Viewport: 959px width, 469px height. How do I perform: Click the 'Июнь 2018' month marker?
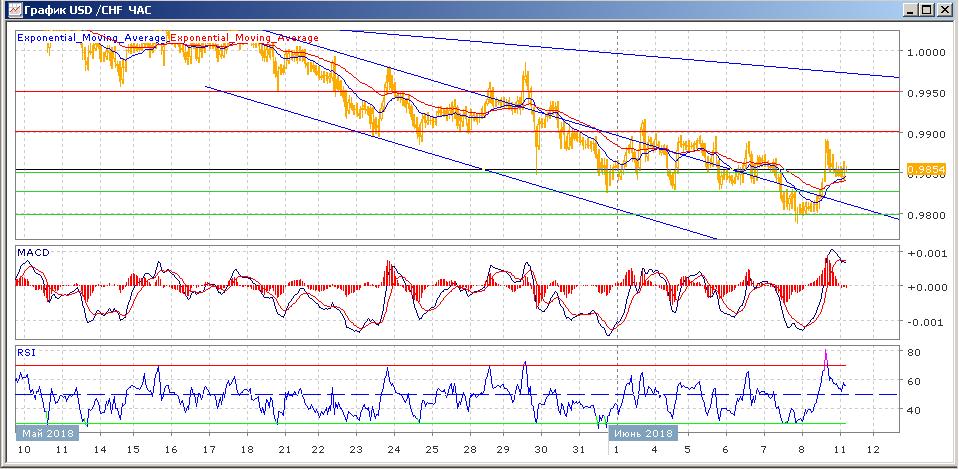coord(643,434)
